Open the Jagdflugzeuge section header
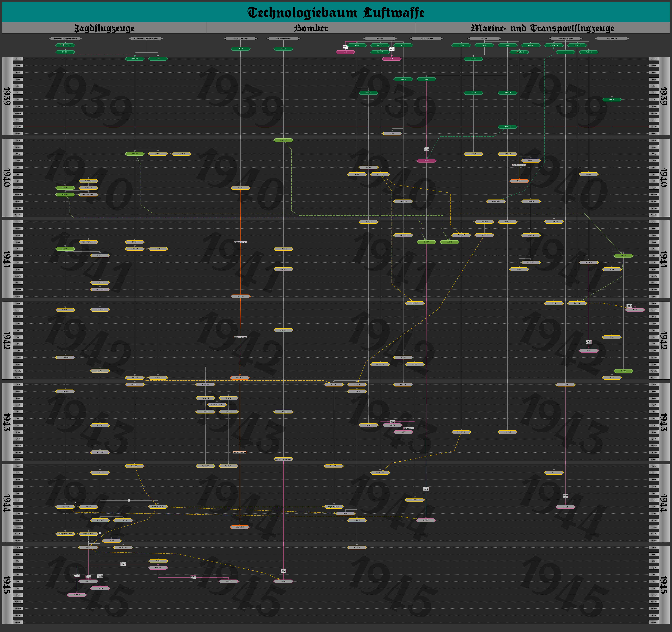This screenshot has height=632, width=672. click(x=104, y=28)
